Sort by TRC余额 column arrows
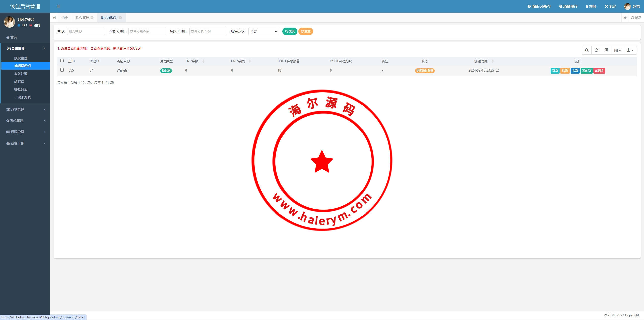The height and width of the screenshot is (320, 644). click(x=203, y=61)
